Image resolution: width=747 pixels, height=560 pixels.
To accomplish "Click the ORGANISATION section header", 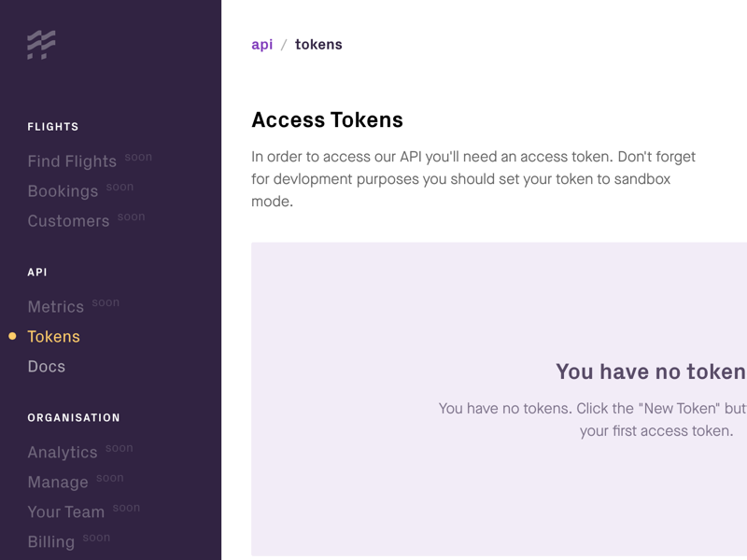I will 74,418.
